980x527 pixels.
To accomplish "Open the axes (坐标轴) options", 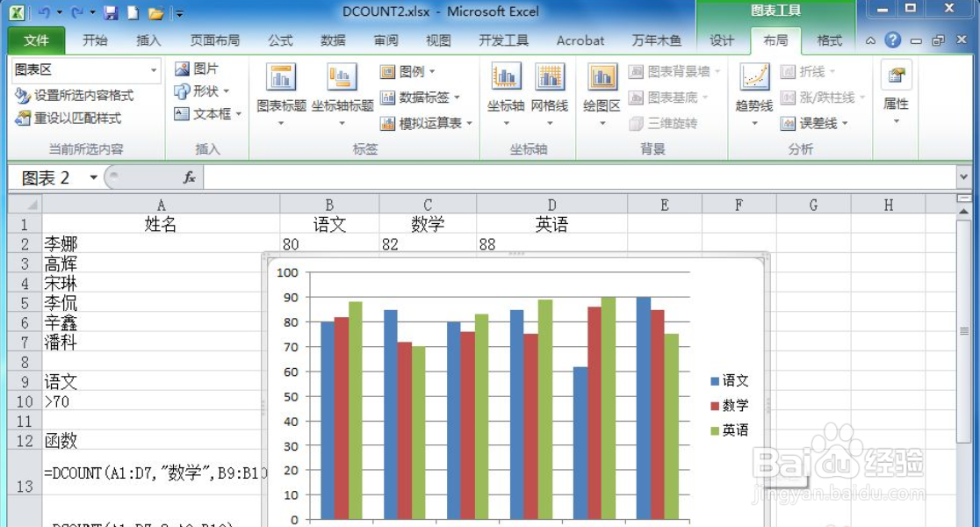I will tap(506, 94).
